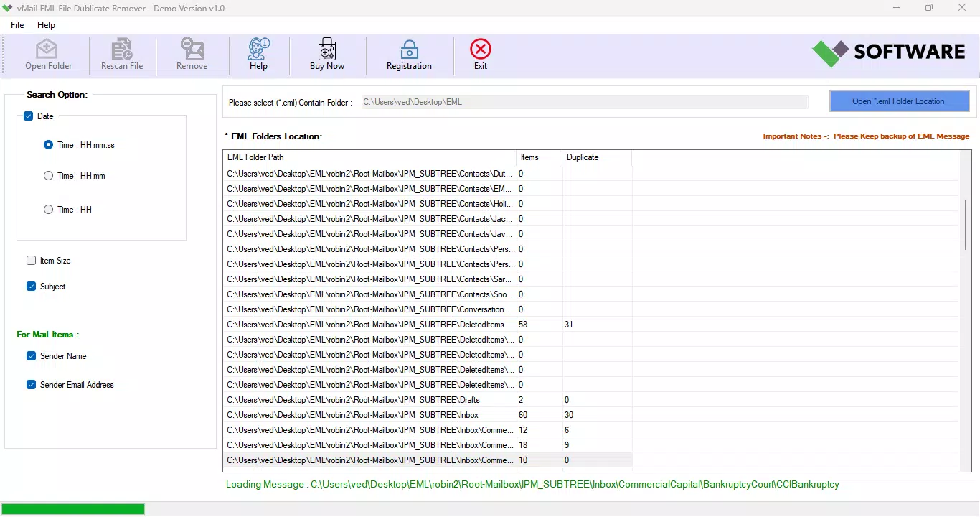Screen dimensions: 980x517
Task: Click the app icon in title bar
Action: click(8, 8)
